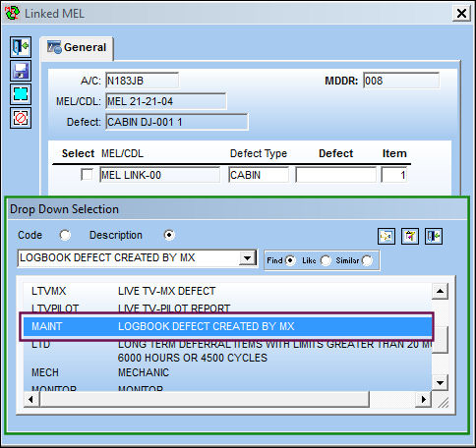Click the A/C field showing N183JB
This screenshot has width=476, height=448.
[143, 81]
